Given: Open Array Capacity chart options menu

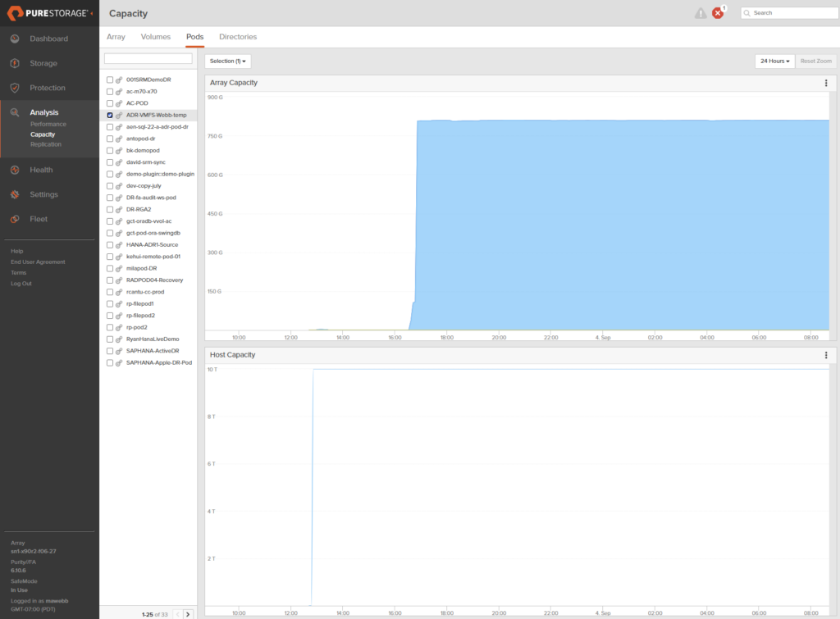Looking at the screenshot, I should [x=826, y=83].
